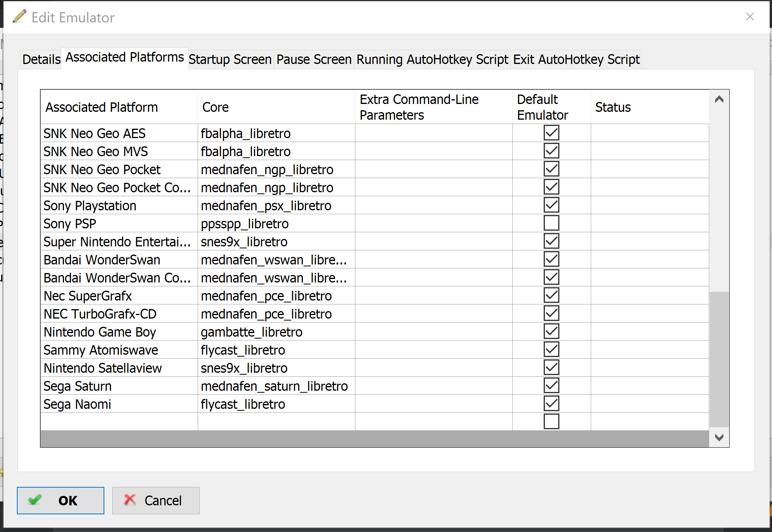Enable default emulator for Sony PSP
This screenshot has height=532, width=772.
point(551,223)
